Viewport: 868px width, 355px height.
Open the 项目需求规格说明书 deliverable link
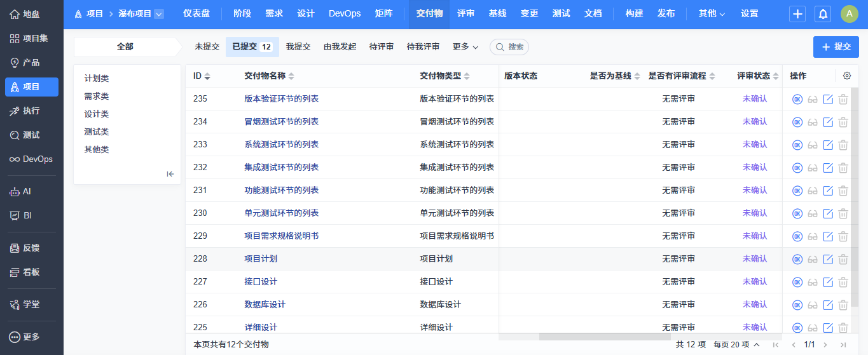click(x=281, y=236)
